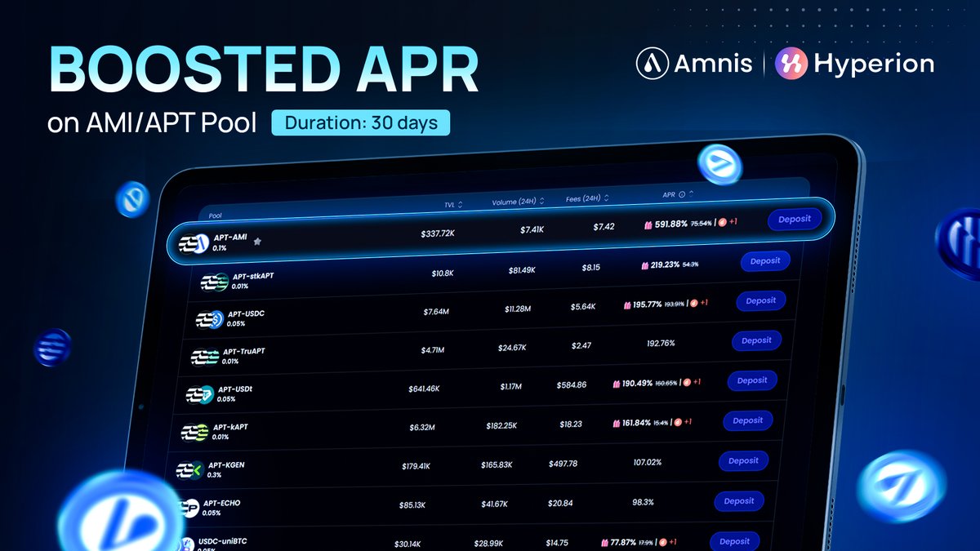This screenshot has height=551, width=980.
Task: Click the Amnis logo icon
Action: point(653,63)
